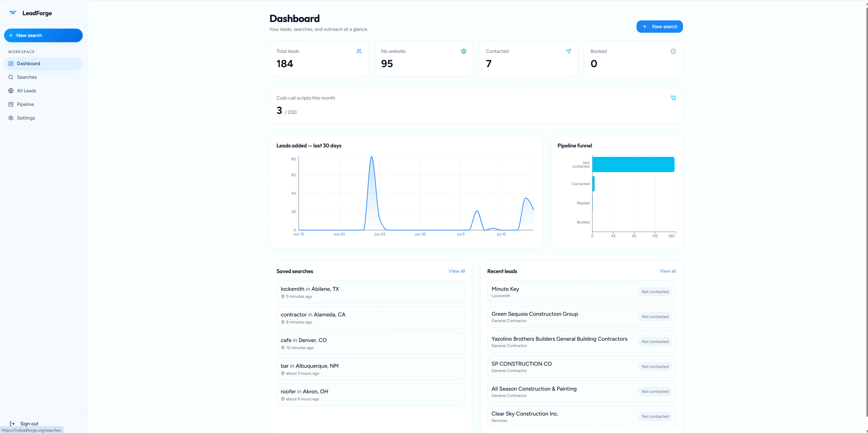
Task: Click the Dashboard page heading
Action: click(x=294, y=19)
